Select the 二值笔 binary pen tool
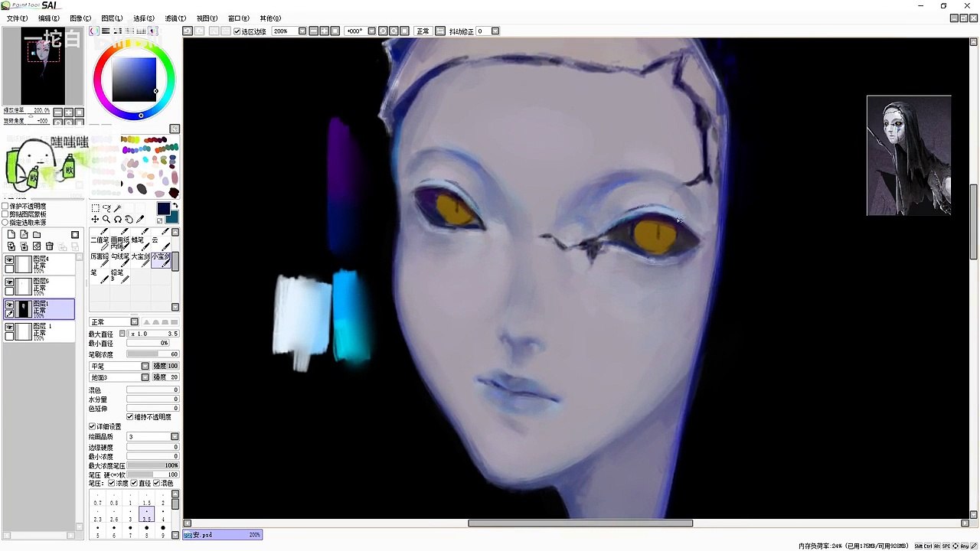980x551 pixels. click(x=100, y=243)
